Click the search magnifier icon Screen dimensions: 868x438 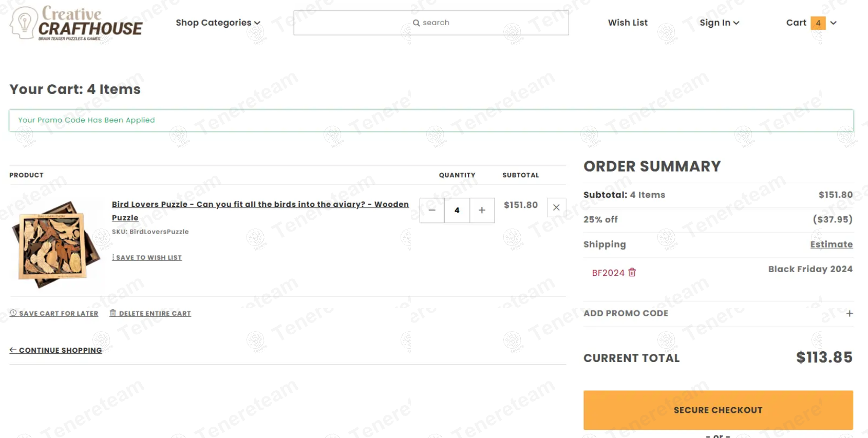coord(417,23)
